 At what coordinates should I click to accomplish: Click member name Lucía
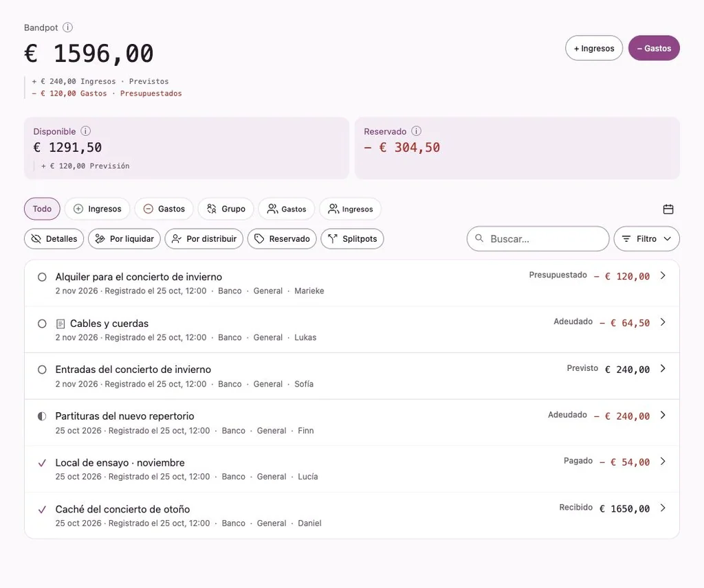coord(307,477)
